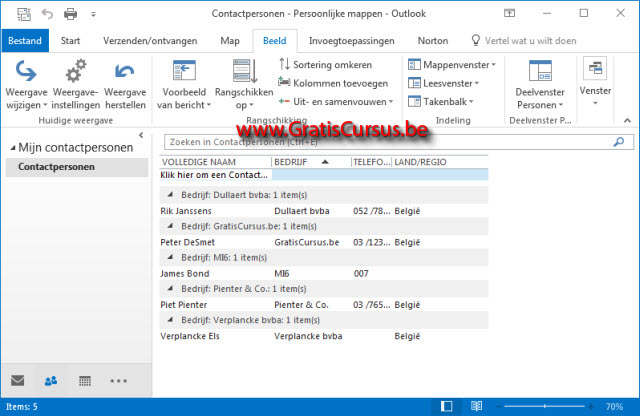The image size is (640, 416).
Task: Open Customize Quick Access Toolbar arrow
Action: (x=93, y=15)
